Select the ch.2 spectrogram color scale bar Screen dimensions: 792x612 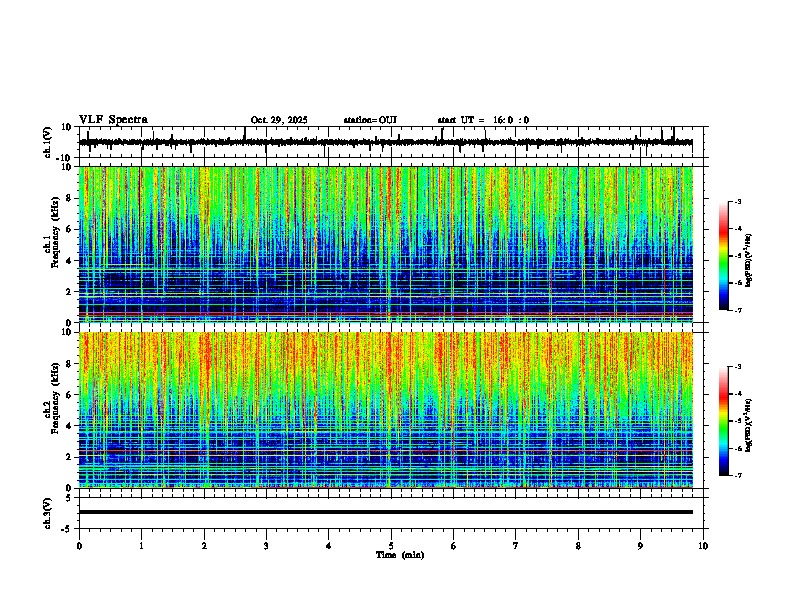click(x=724, y=421)
